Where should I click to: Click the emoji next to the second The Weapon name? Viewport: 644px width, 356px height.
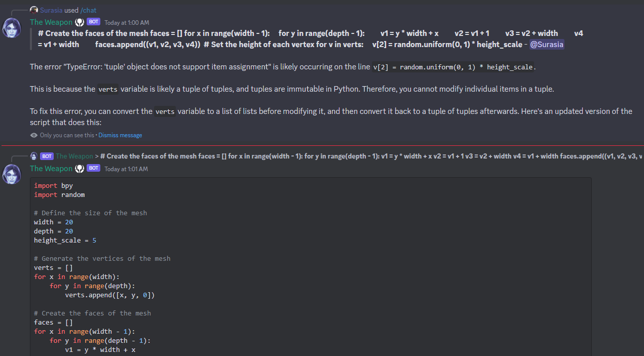click(x=79, y=168)
